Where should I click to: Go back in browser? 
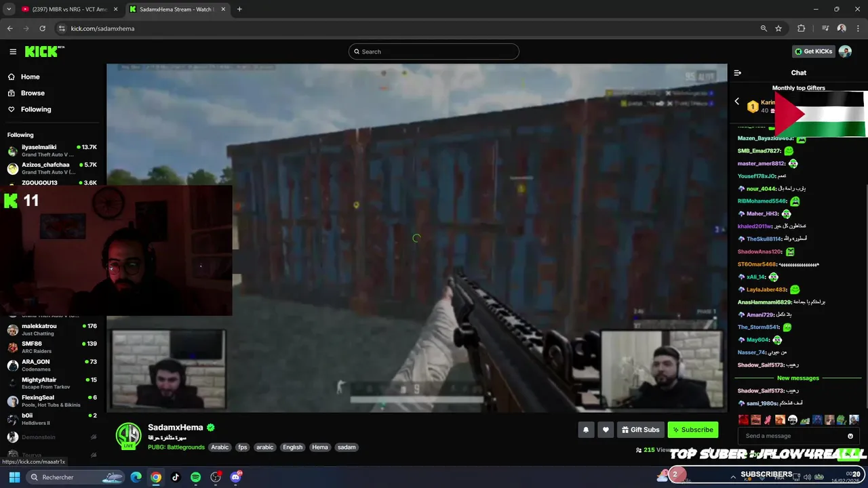click(x=10, y=28)
